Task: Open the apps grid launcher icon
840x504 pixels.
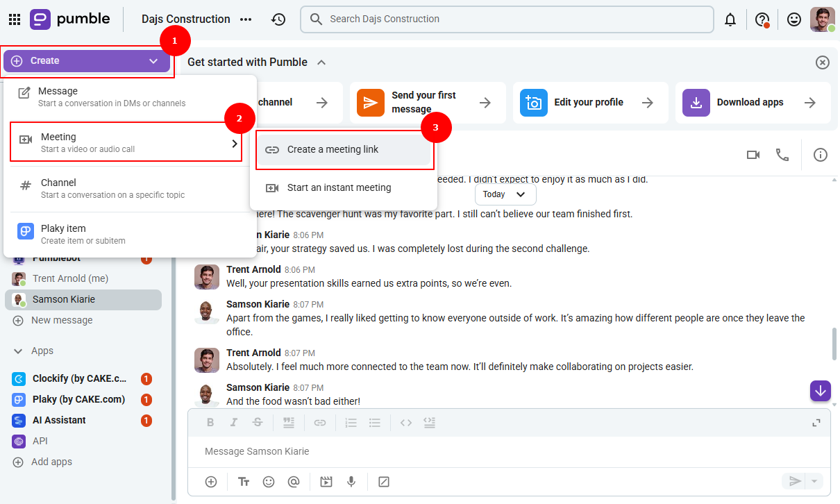Action: (x=14, y=19)
